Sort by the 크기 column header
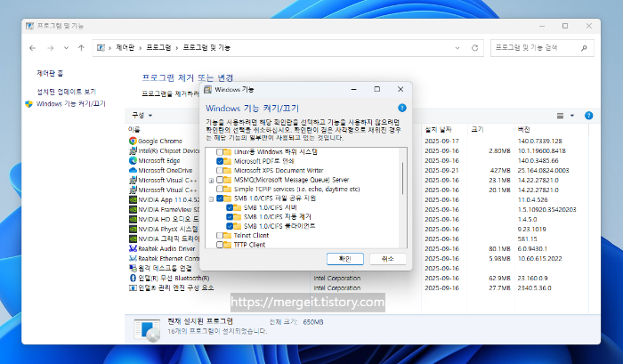This screenshot has height=364, width=623. coord(477,130)
